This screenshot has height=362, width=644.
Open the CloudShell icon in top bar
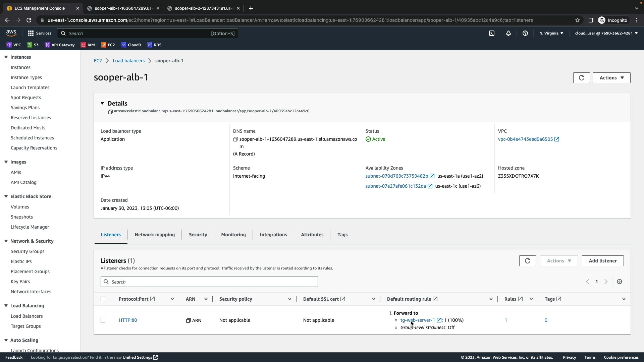492,33
